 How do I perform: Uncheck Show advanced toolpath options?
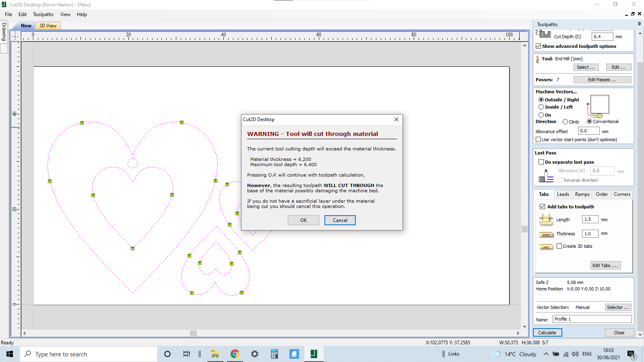tap(539, 46)
